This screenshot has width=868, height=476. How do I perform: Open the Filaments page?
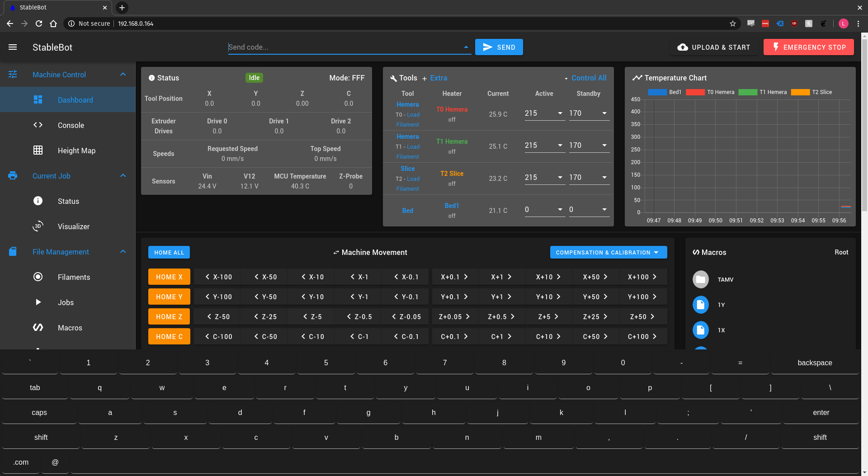pos(68,277)
